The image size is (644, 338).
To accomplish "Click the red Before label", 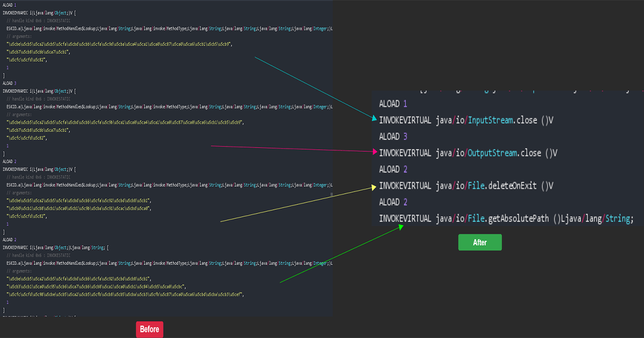I will pyautogui.click(x=149, y=329).
